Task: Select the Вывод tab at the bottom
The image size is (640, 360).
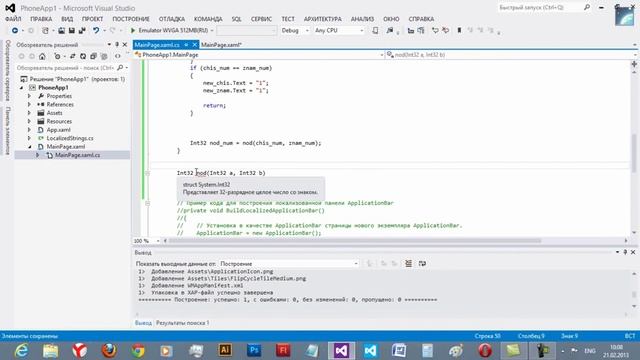Action: 143,323
